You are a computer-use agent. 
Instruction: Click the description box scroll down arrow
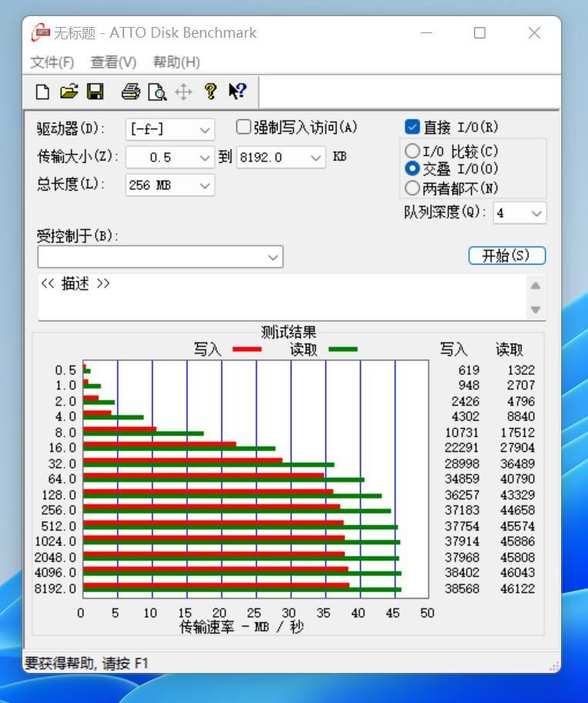coord(535,309)
